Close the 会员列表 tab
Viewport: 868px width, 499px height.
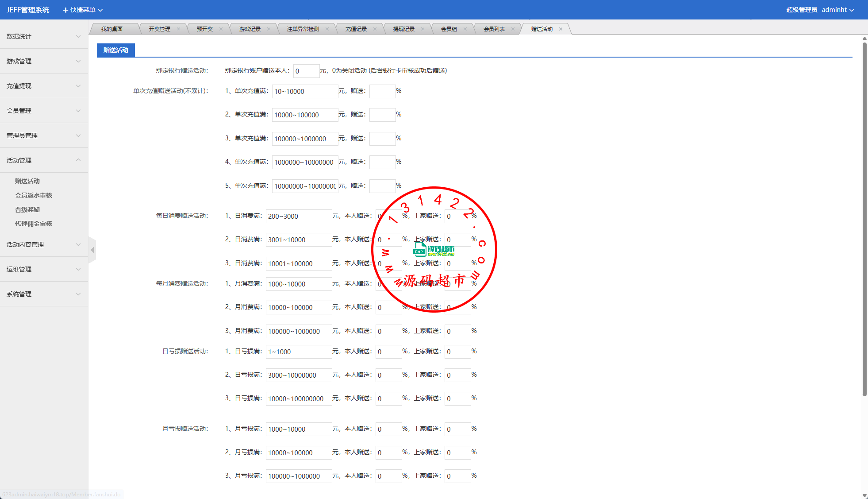513,29
